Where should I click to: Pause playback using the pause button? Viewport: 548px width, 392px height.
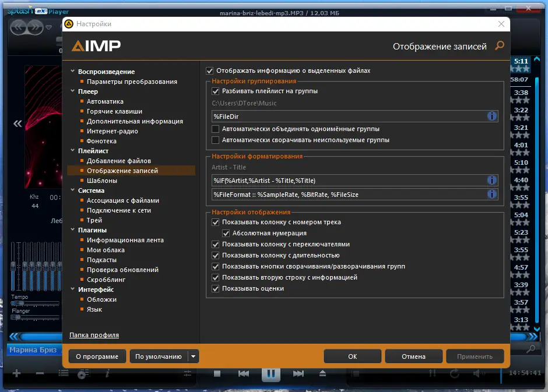pyautogui.click(x=271, y=373)
